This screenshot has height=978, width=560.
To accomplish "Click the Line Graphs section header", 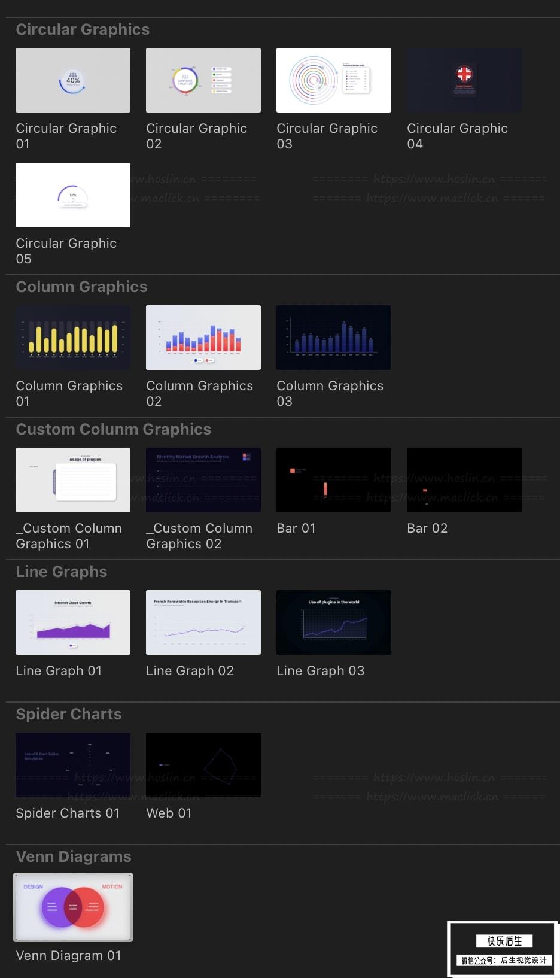I will tap(62, 572).
